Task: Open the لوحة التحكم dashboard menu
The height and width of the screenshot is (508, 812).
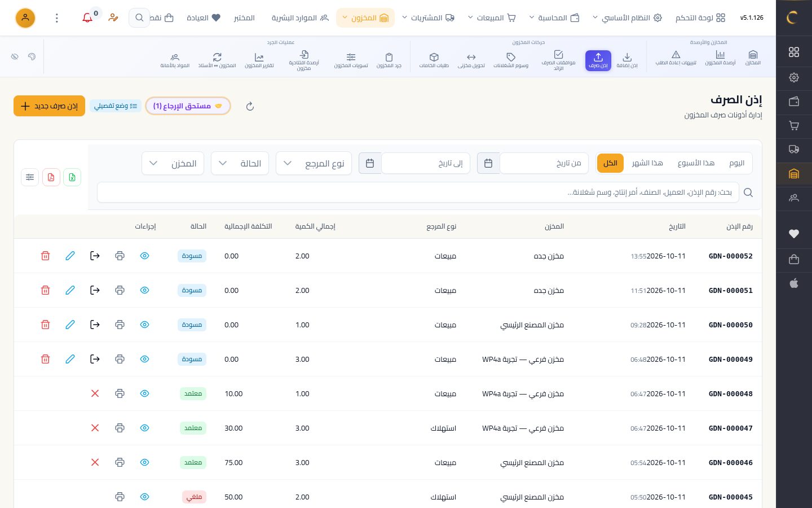Action: (x=700, y=18)
